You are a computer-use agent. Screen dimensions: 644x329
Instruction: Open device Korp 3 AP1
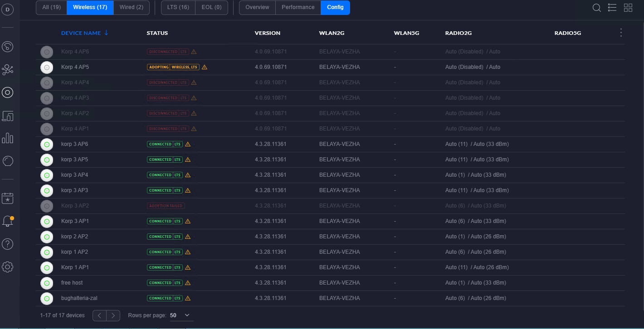[x=75, y=221]
